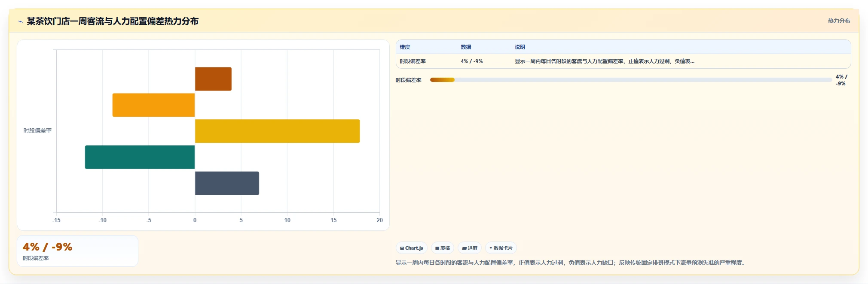Click the slate gray bar in chart
This screenshot has height=284, width=868.
(227, 183)
